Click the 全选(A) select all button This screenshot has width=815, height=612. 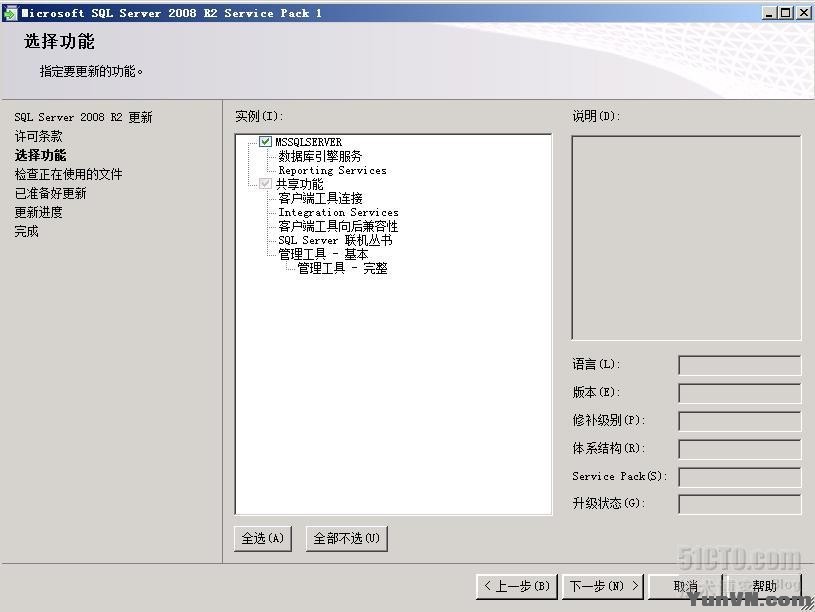262,538
